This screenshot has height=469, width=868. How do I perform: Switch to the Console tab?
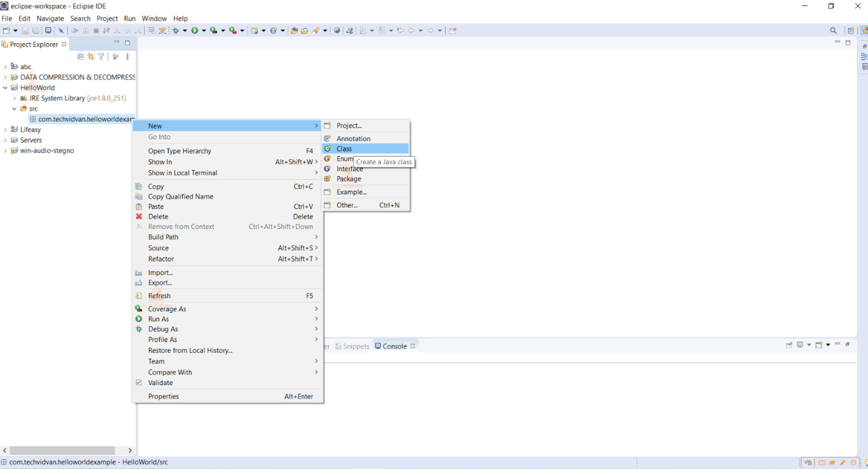click(395, 346)
